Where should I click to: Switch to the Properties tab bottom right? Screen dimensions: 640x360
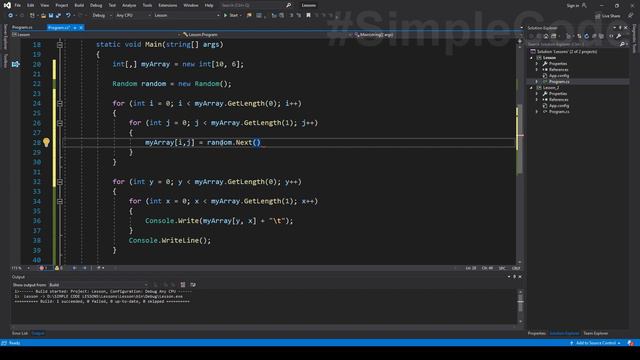click(537, 333)
